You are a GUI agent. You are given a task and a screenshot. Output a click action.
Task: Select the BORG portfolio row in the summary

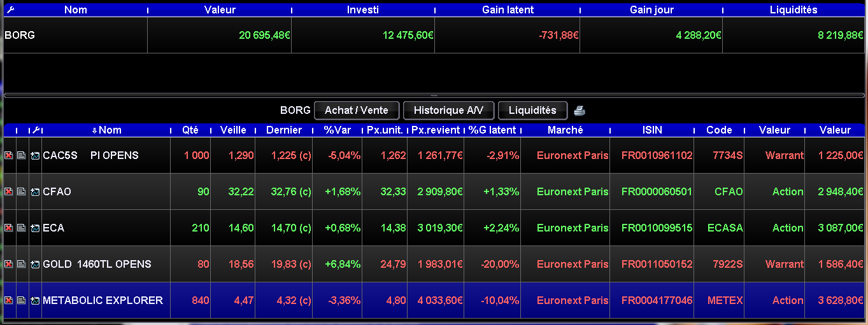tap(434, 36)
